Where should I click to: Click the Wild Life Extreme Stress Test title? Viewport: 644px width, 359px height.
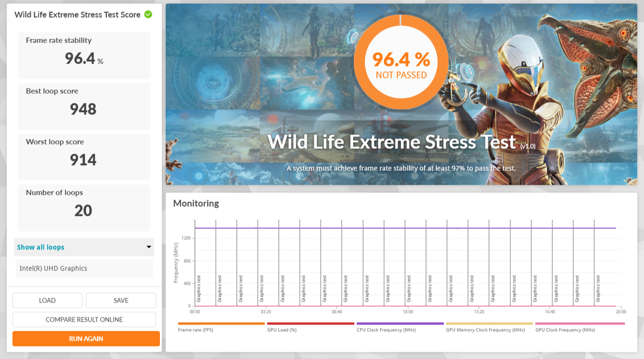pos(392,142)
